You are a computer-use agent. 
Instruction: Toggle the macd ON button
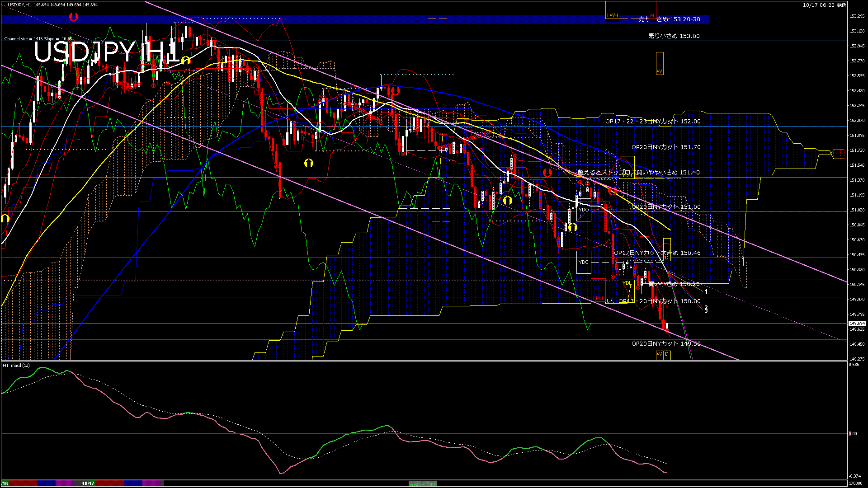pos(423,484)
